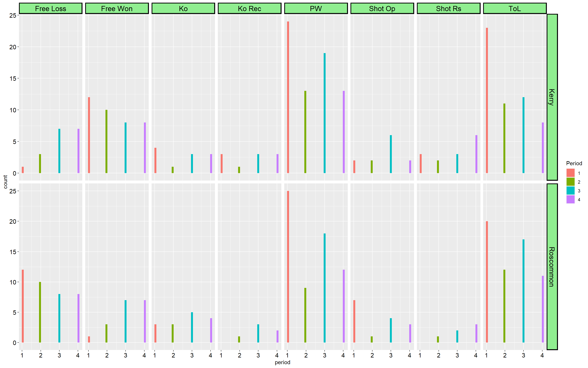Click the teal Period 3 legend swatch
Image resolution: width=588 pixels, height=368 pixels.
point(571,191)
